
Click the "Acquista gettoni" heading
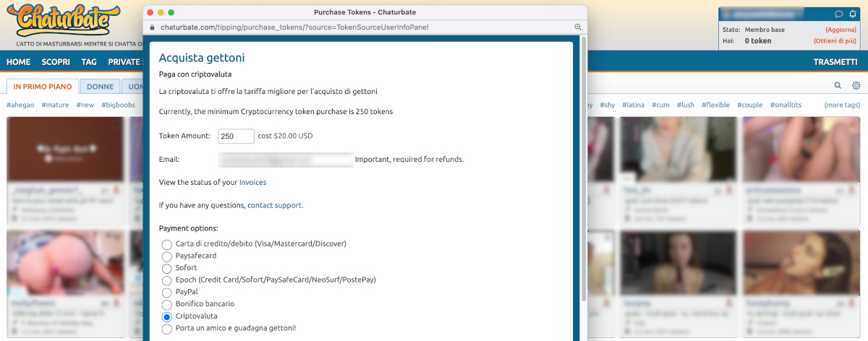[x=202, y=58]
